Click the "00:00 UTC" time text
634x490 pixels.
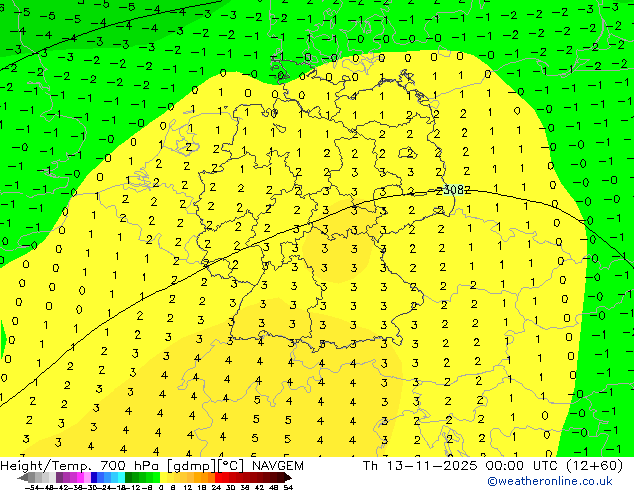(524, 466)
